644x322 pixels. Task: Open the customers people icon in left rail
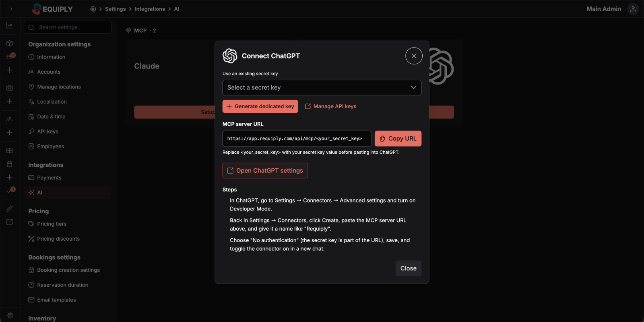coord(10,119)
